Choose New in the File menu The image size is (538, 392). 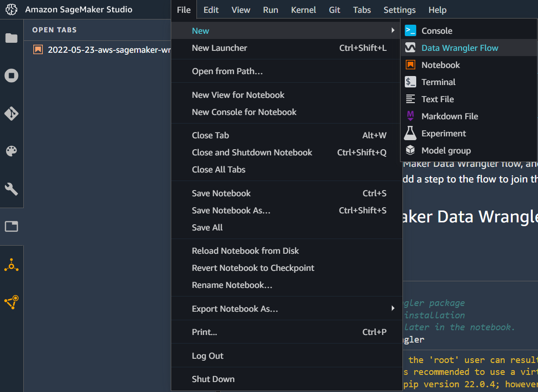pos(286,30)
